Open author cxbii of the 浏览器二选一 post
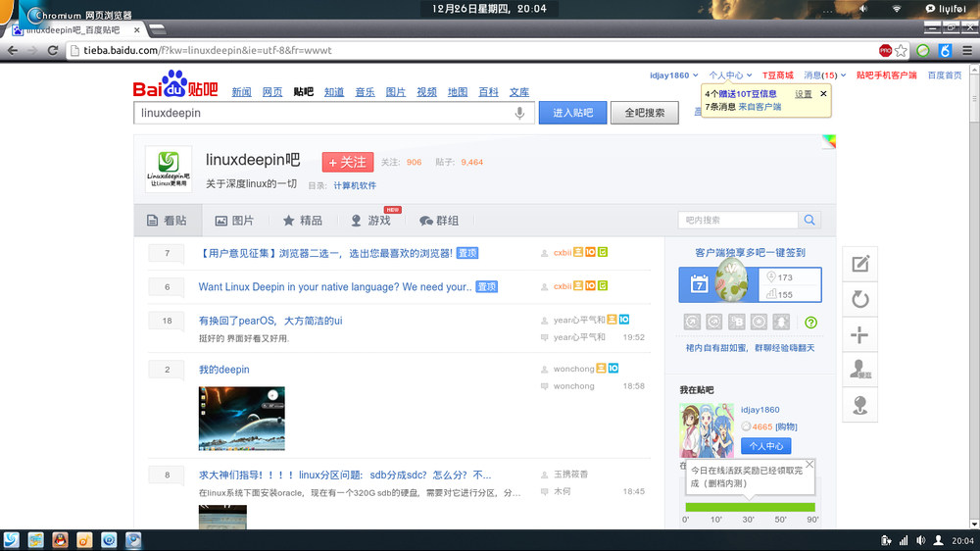The width and height of the screenshot is (980, 551). (563, 253)
